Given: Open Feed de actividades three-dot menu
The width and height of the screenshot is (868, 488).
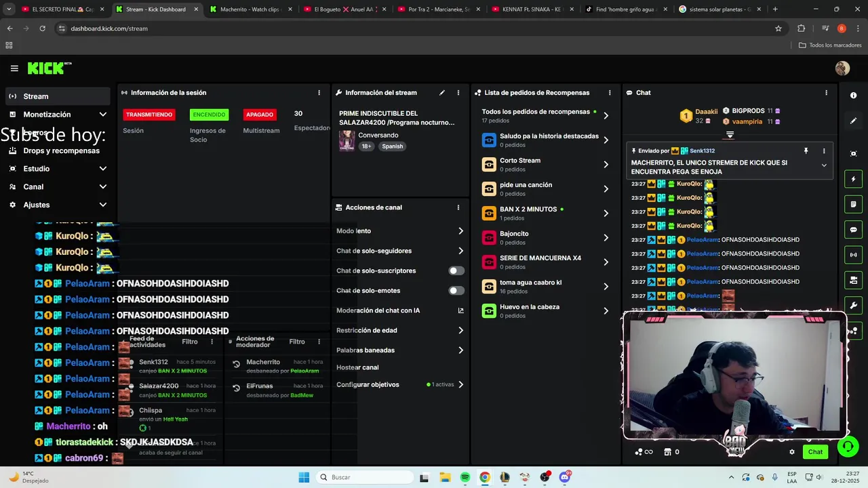Looking at the screenshot, I should coord(212,342).
